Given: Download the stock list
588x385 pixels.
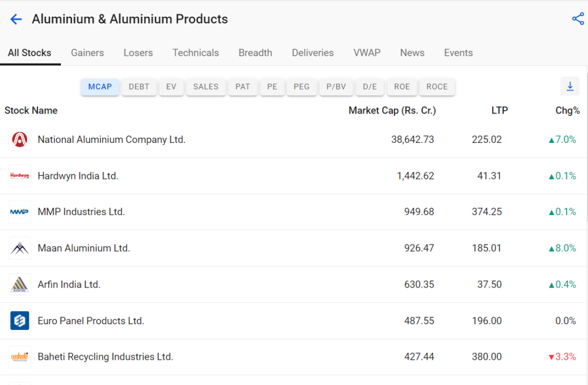Looking at the screenshot, I should [570, 86].
